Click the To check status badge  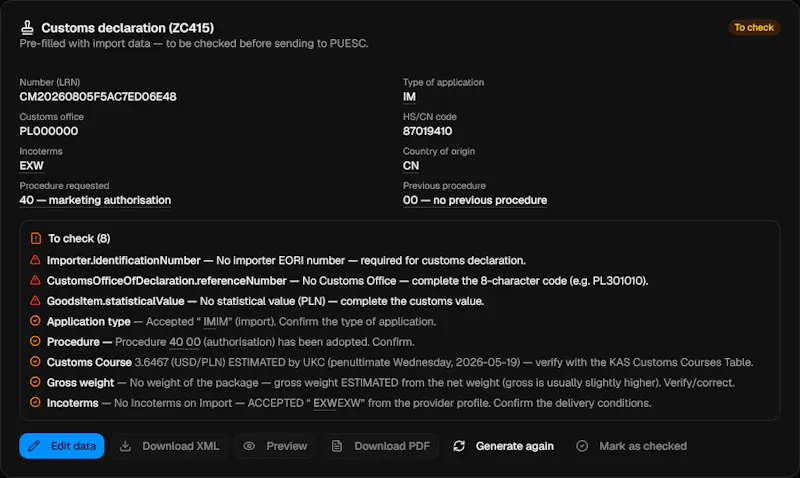754,28
